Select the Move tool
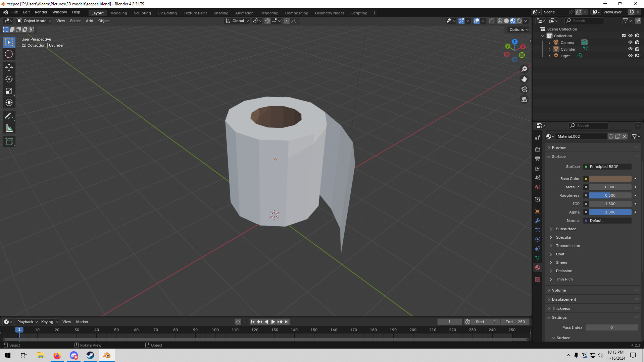 tap(9, 67)
